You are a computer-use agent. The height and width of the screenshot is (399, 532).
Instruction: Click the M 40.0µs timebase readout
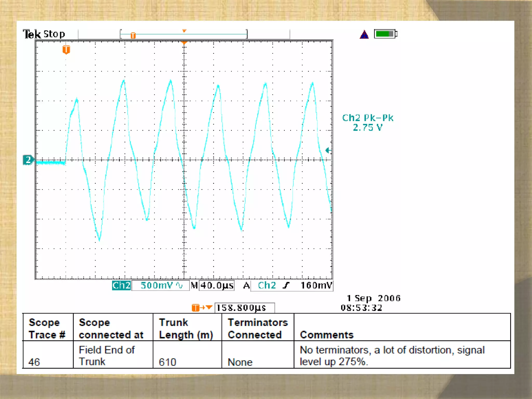pos(216,285)
